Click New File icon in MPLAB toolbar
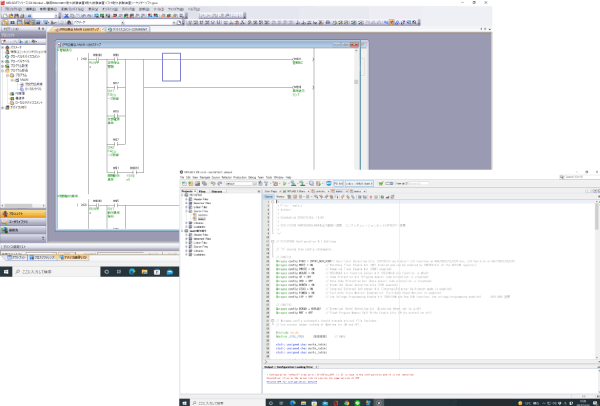The height and width of the screenshot is (406, 600). (x=184, y=184)
